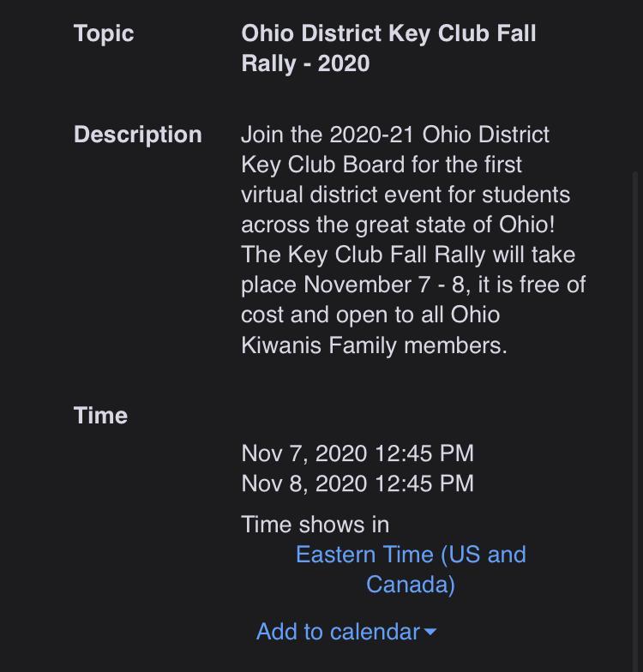Click "Join the 2020-21 Ohio District" description line
Image resolution: width=643 pixels, height=672 pixels.
(x=395, y=135)
